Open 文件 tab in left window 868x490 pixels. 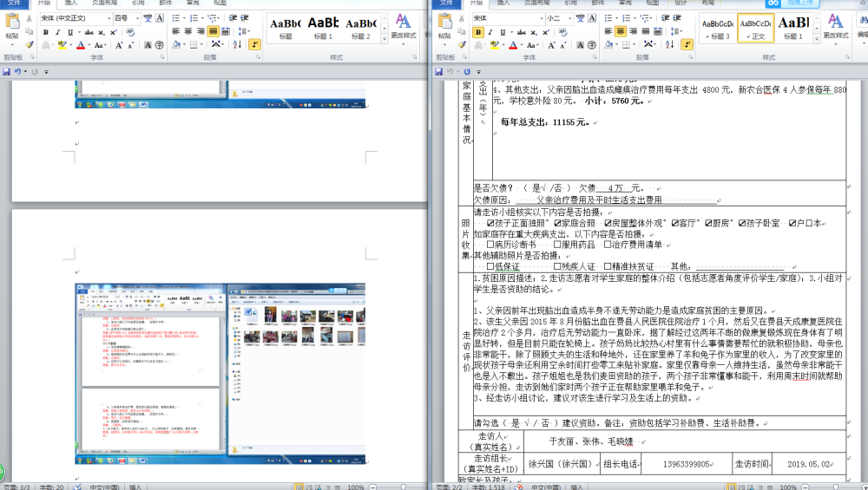[x=14, y=3]
